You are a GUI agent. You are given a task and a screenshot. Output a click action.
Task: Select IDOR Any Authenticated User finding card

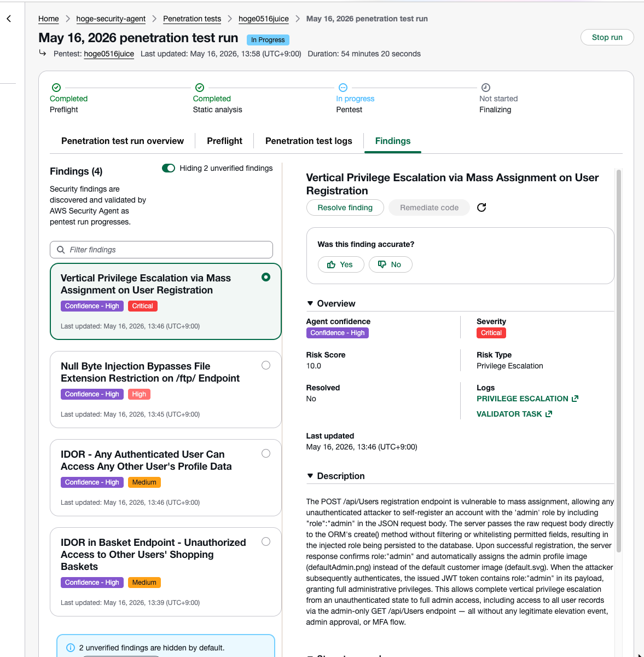(x=166, y=477)
